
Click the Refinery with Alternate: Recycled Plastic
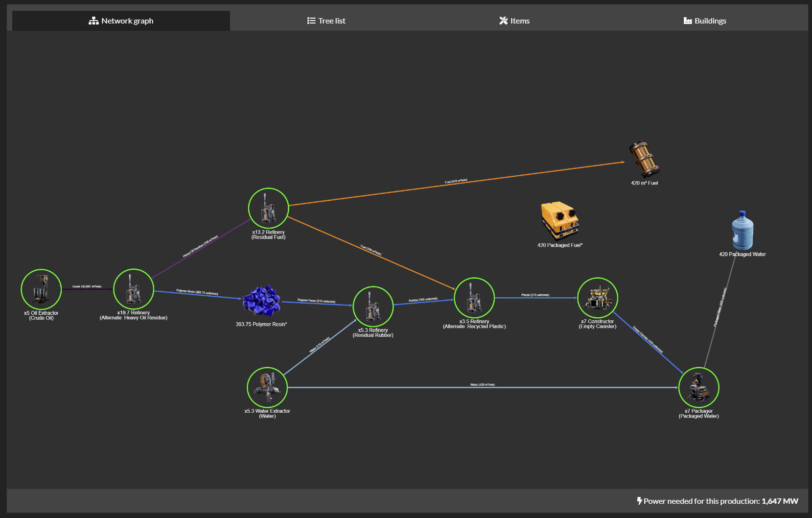tap(474, 298)
